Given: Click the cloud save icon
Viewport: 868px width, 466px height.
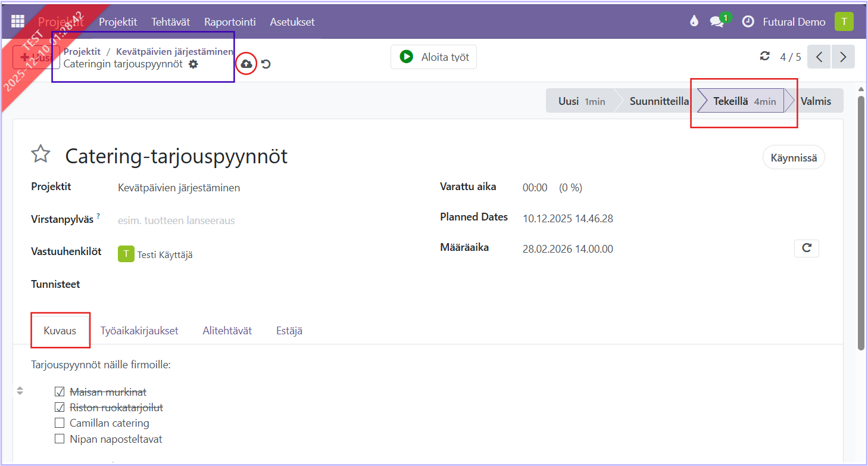Looking at the screenshot, I should [x=246, y=64].
